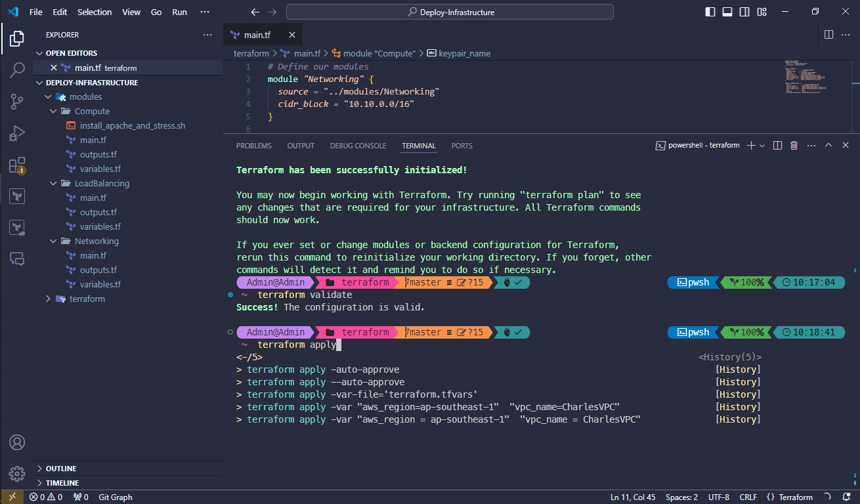Open the Source Control view
This screenshot has width=860, height=504.
(17, 102)
